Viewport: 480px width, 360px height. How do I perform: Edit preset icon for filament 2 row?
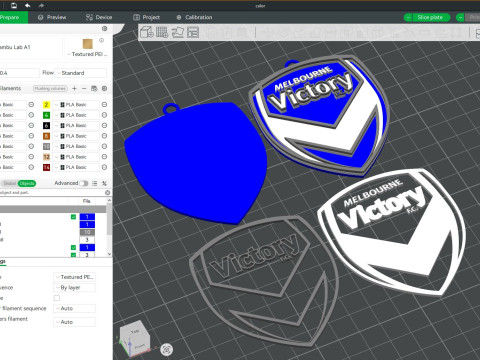pyautogui.click(x=104, y=105)
